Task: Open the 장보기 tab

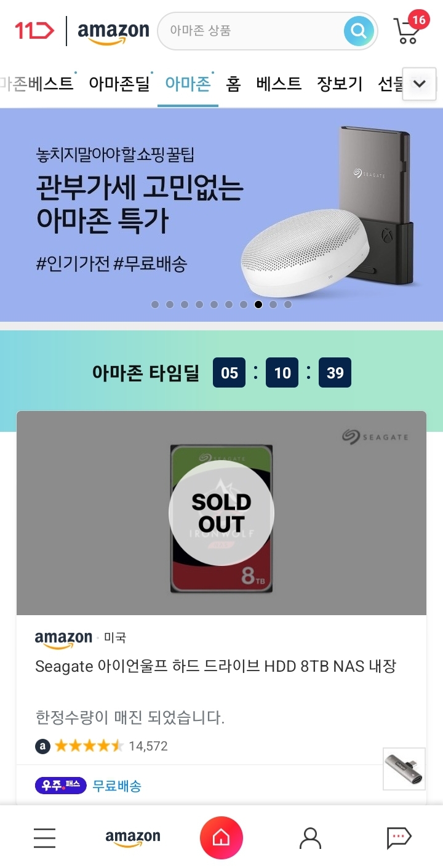Action: click(340, 84)
